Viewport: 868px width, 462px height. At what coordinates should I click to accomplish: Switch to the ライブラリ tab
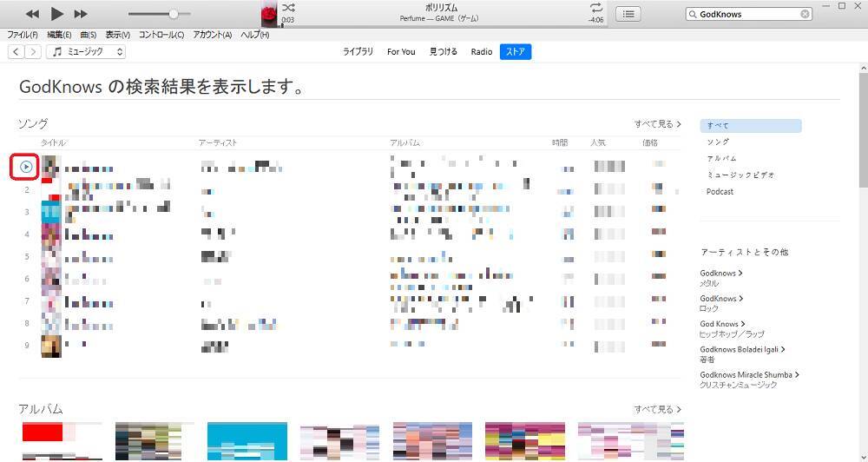[358, 51]
